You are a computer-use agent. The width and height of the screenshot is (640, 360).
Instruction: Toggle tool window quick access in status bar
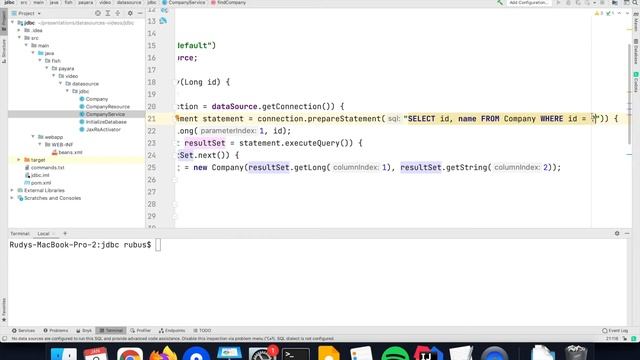tap(4, 338)
